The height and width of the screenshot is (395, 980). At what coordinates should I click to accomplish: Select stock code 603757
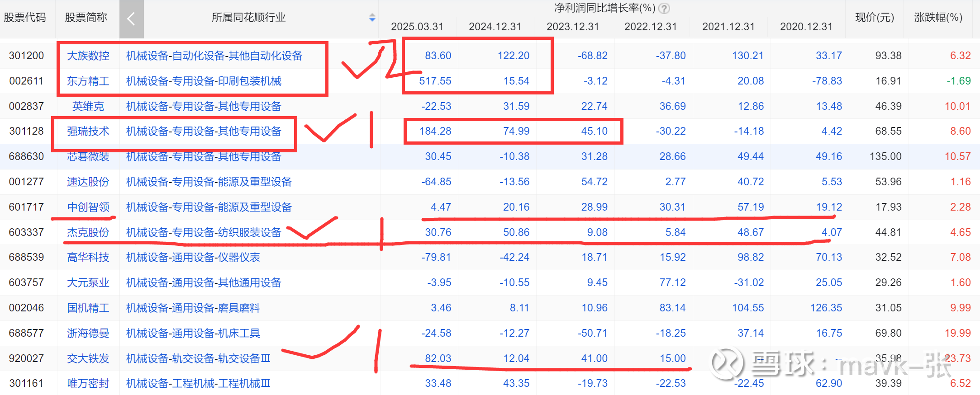point(27,282)
